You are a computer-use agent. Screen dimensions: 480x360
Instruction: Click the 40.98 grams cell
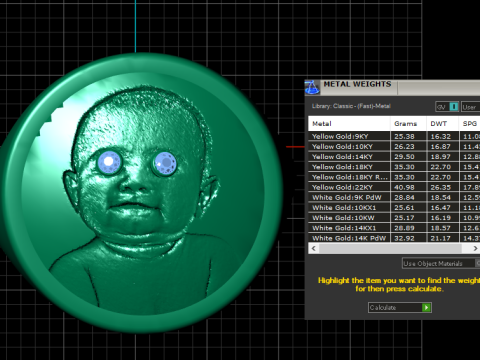408,187
